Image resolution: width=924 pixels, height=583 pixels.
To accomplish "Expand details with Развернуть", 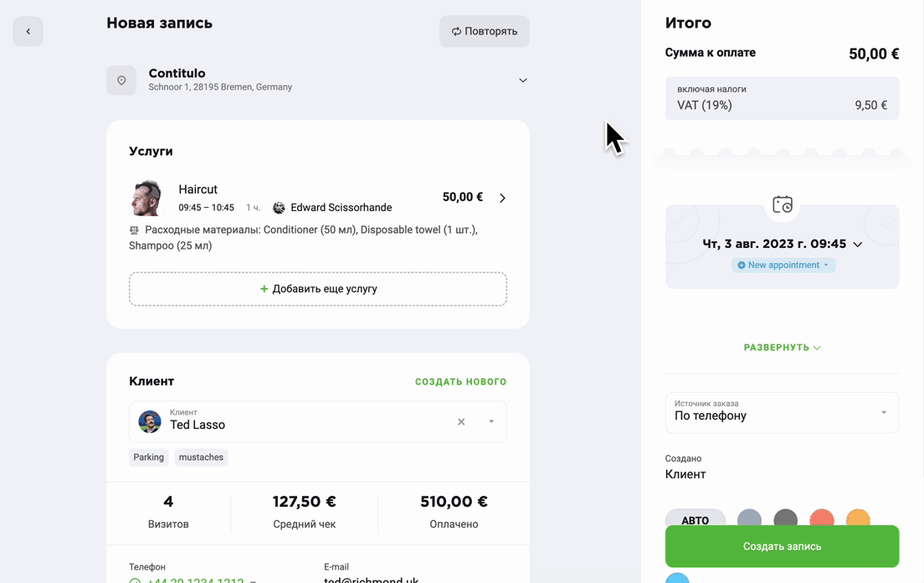I will click(x=782, y=348).
